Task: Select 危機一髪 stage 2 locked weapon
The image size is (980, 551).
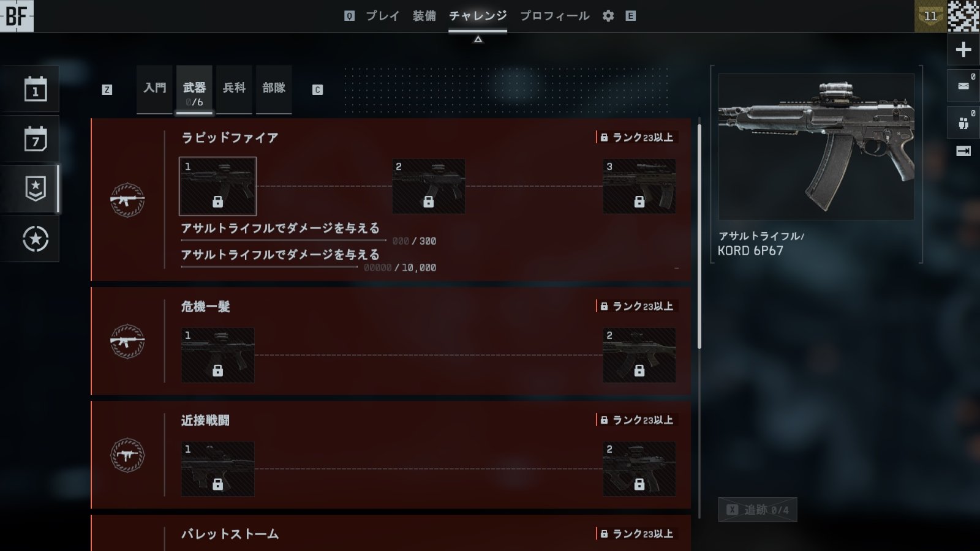Action: (639, 355)
